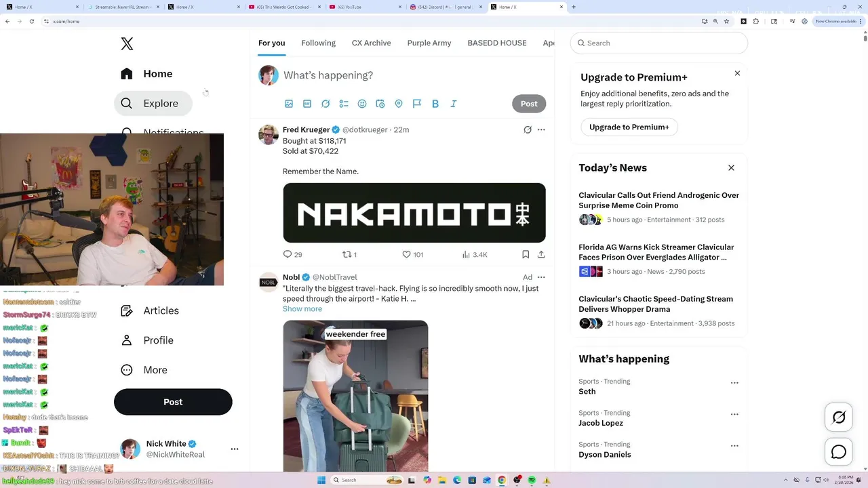Open the emoji picker
This screenshot has height=488, width=868.
click(x=362, y=104)
